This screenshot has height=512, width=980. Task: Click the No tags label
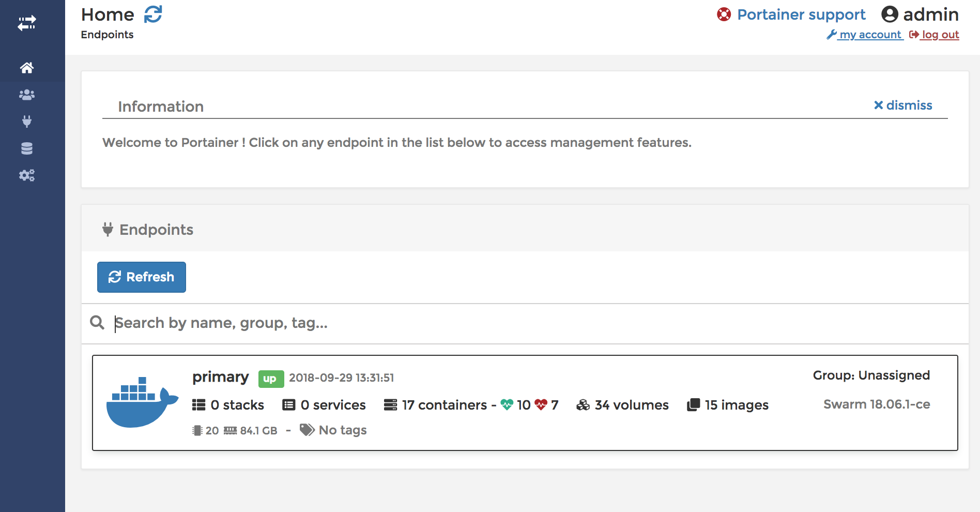(x=343, y=430)
